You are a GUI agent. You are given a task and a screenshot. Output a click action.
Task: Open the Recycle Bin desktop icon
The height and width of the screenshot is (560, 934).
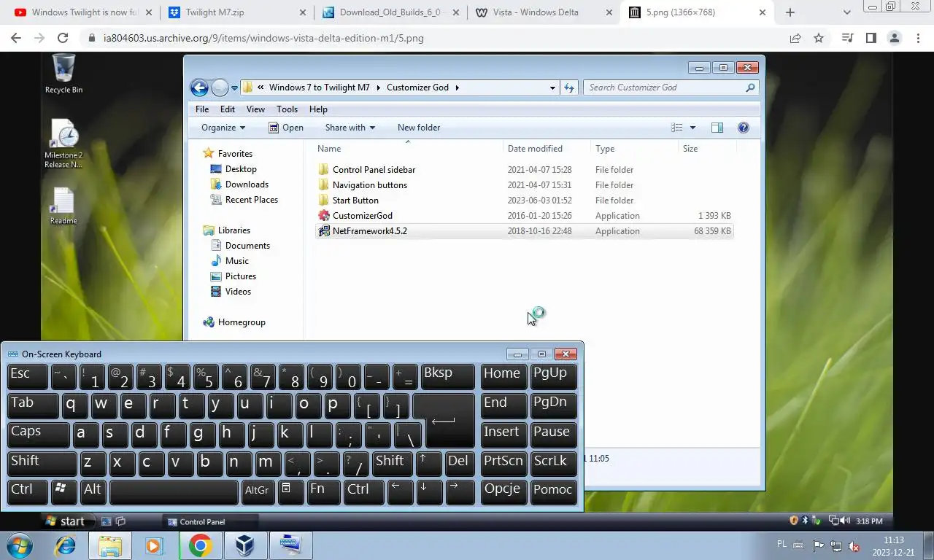point(63,74)
